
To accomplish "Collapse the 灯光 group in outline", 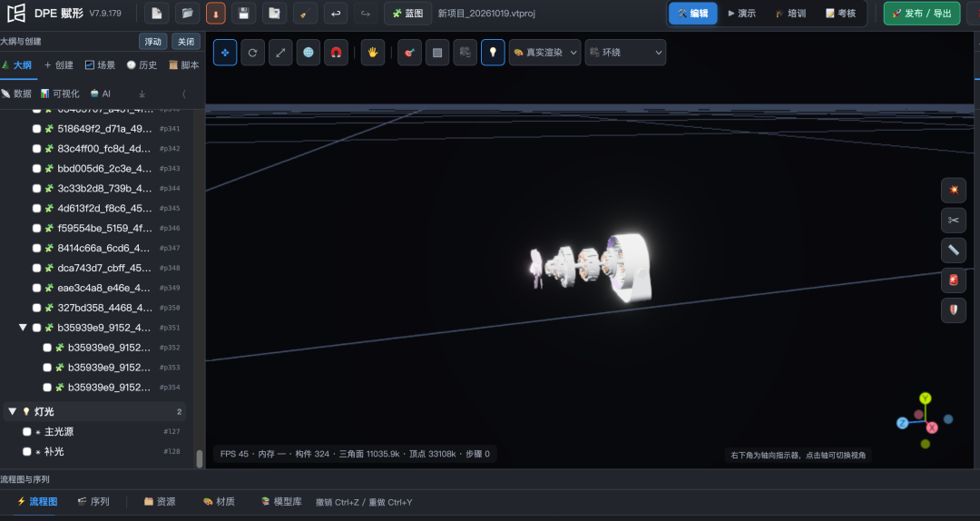I will tap(12, 411).
